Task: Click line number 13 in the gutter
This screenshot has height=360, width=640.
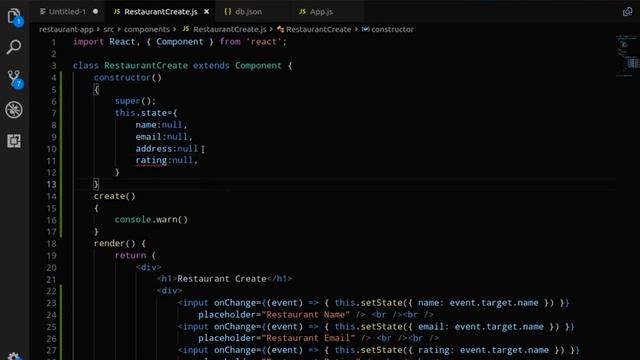Action: [51, 184]
